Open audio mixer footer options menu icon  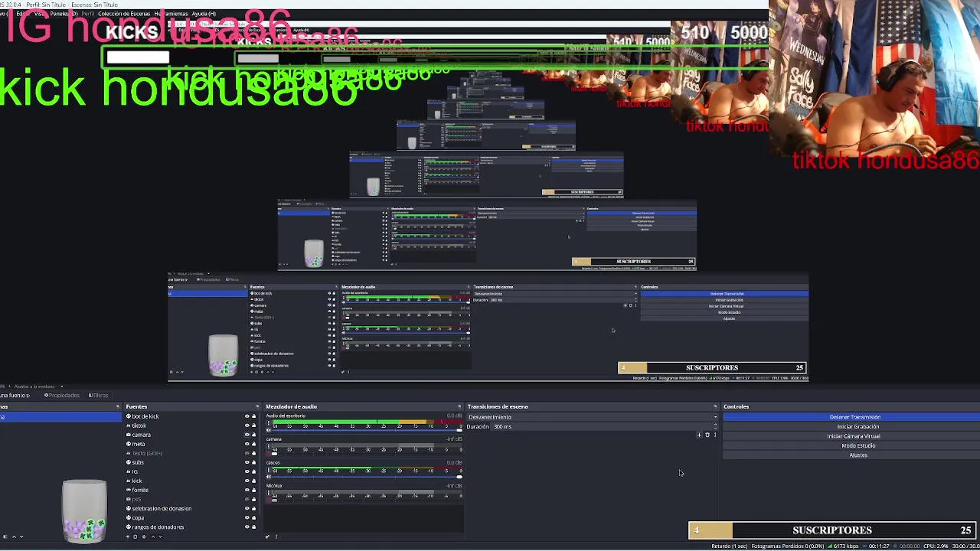[x=276, y=536]
